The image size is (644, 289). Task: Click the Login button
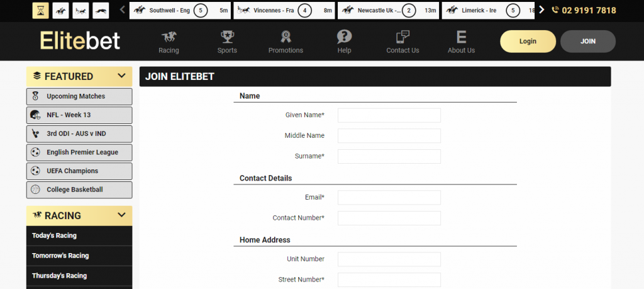528,41
